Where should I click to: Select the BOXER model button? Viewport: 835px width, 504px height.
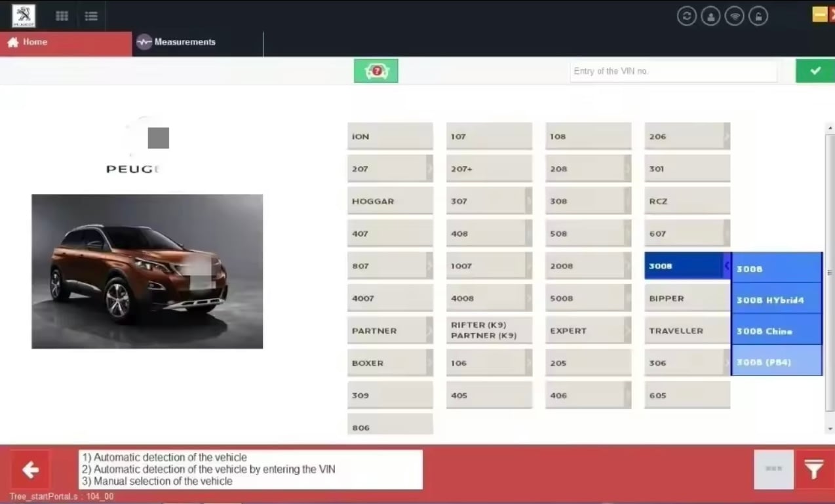(x=390, y=362)
